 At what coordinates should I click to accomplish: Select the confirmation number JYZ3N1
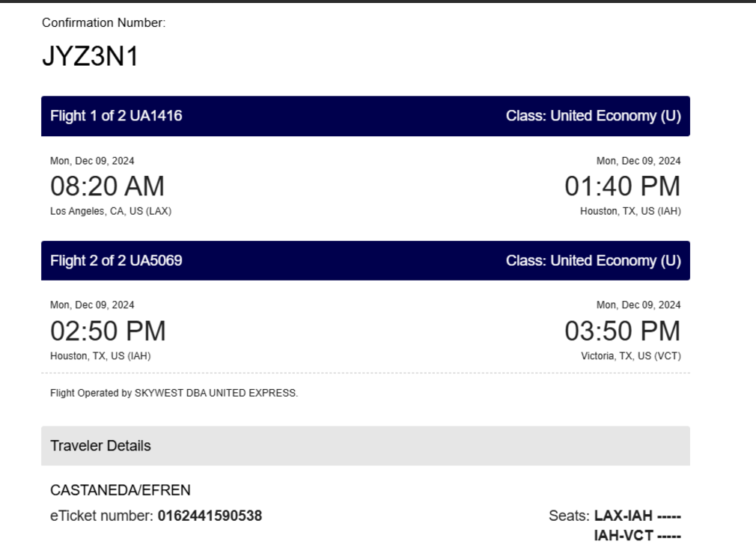(x=90, y=56)
